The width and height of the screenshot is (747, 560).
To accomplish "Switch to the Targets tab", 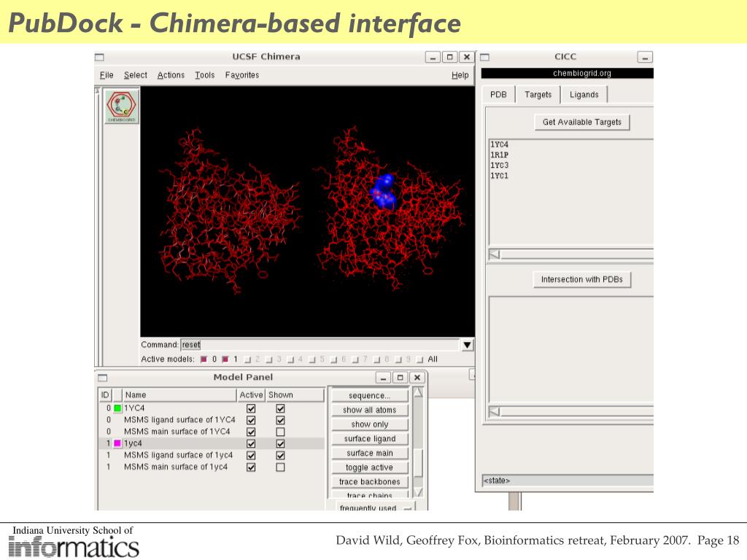I will coord(538,94).
